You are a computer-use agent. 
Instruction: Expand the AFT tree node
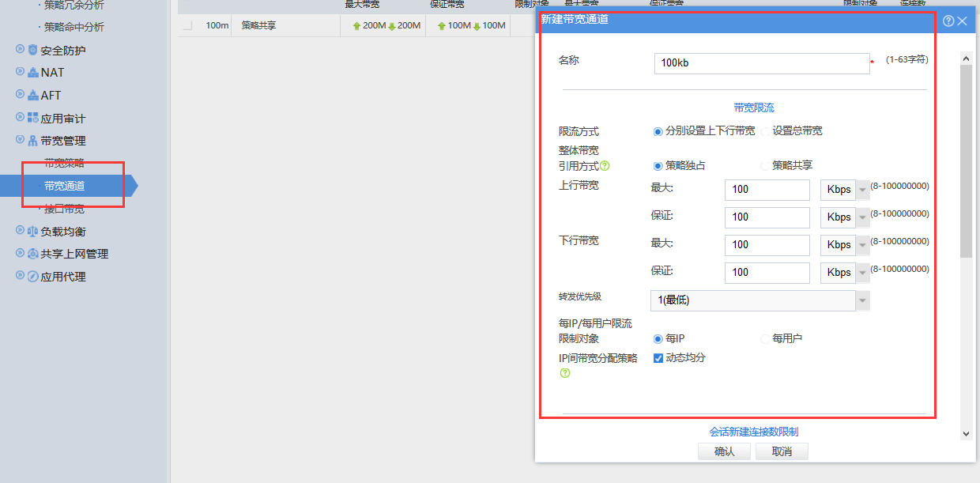point(21,95)
